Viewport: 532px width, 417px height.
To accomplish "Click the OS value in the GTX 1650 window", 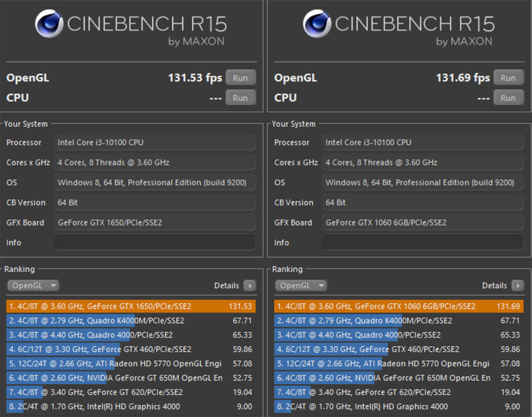I will tap(155, 182).
